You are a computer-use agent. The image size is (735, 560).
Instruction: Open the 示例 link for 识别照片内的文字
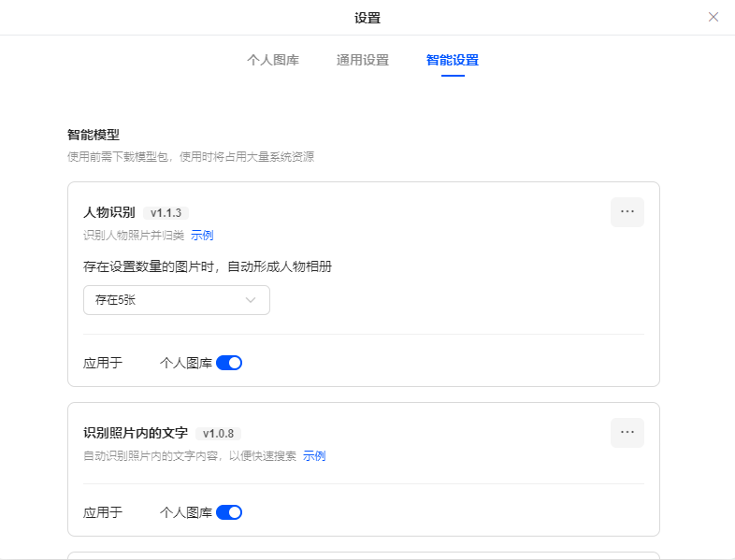tap(314, 456)
